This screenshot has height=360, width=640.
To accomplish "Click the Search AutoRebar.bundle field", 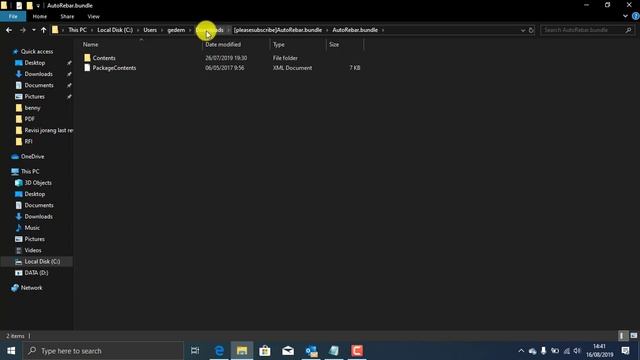I will [x=582, y=30].
